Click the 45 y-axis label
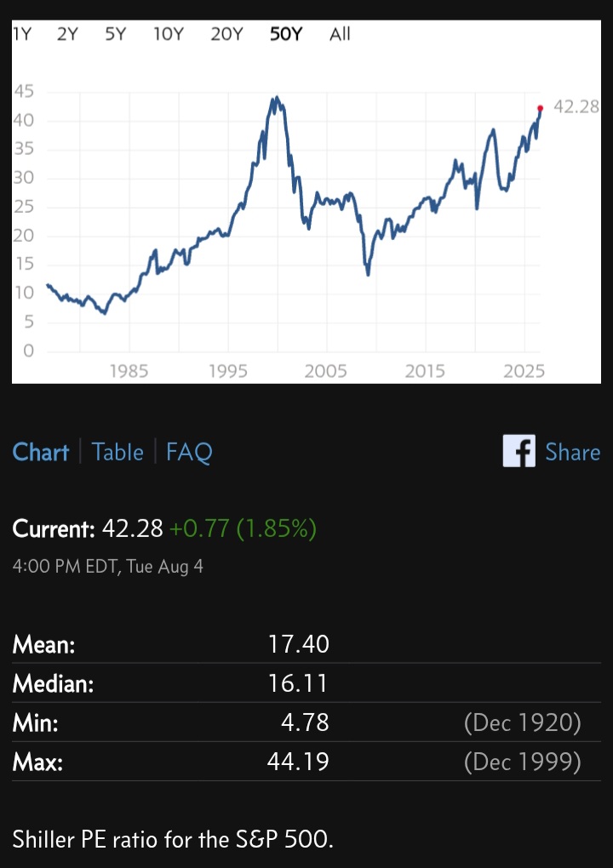The height and width of the screenshot is (868, 613). (x=24, y=92)
